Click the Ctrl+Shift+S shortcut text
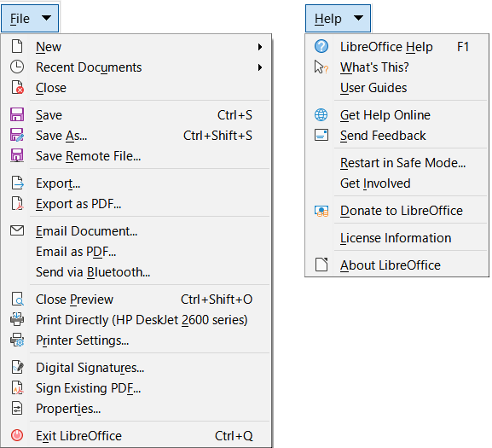This screenshot has width=492, height=448. (x=217, y=136)
